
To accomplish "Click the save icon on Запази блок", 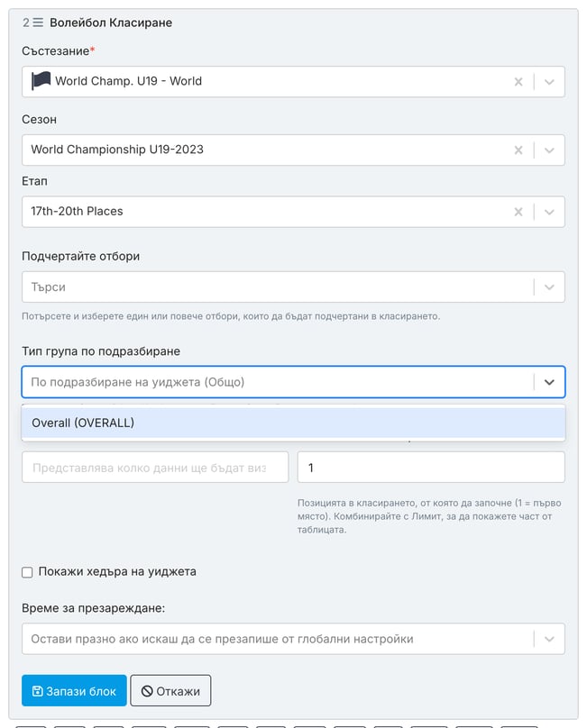I will click(x=37, y=691).
